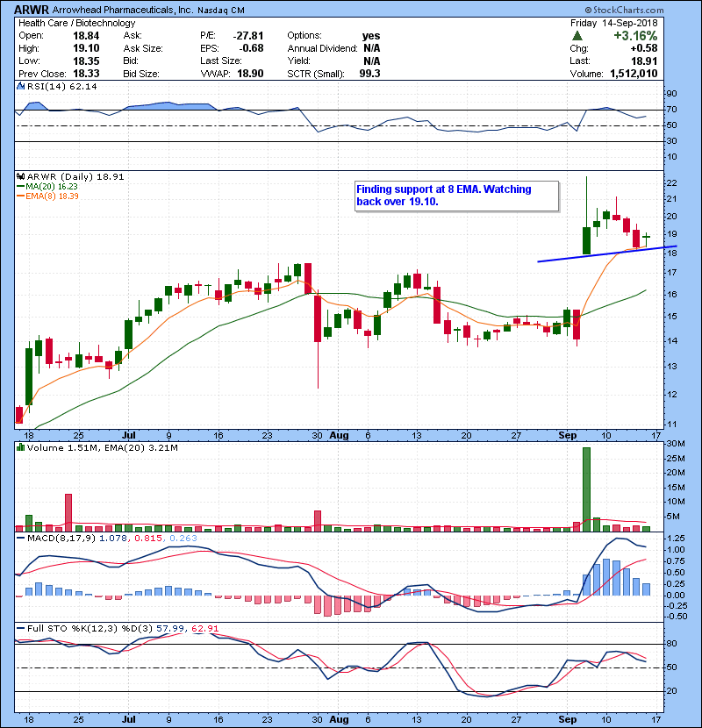Click the Open value 18.84
Viewport: 702px width, 728px height.
pyautogui.click(x=86, y=36)
